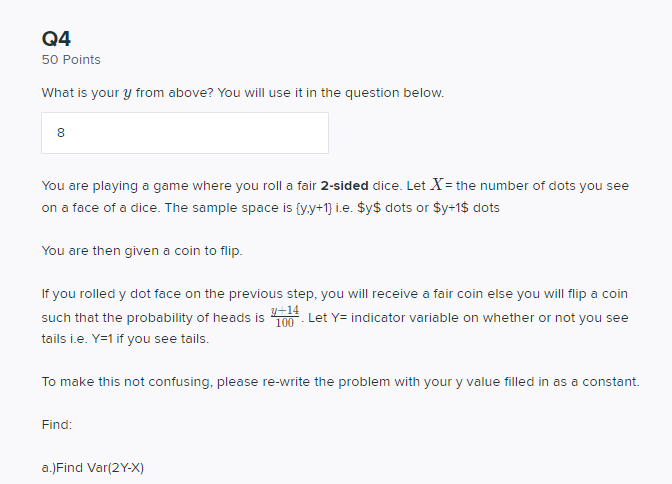Screen dimensions: 672x484
Task: Click "You are then given a coin to flip."
Action: pos(142,250)
